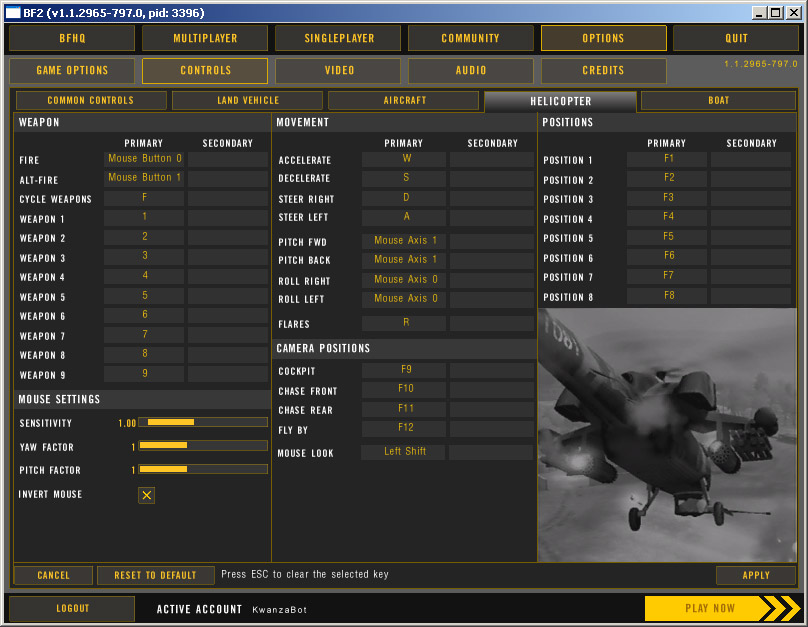Adjust the Sensitivity slider
808x627 pixels.
coord(203,422)
